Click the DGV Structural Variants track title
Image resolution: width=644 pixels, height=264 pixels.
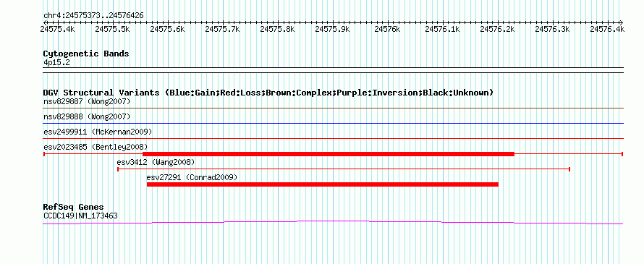tap(268, 93)
